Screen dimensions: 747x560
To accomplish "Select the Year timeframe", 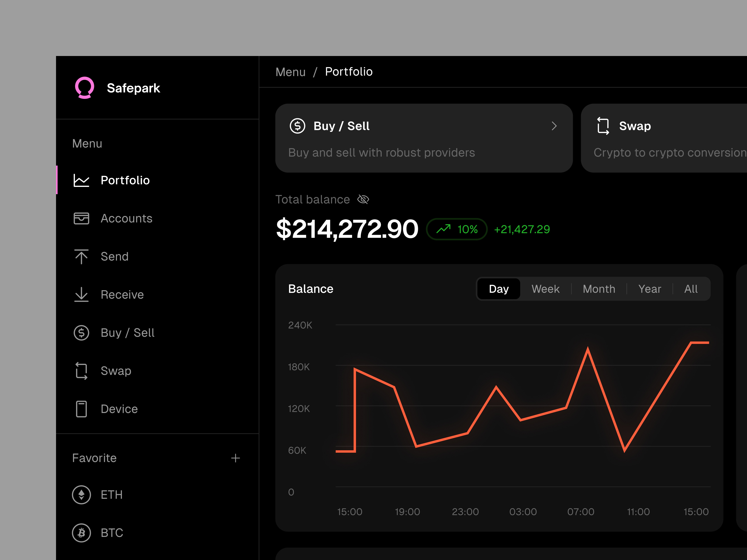I will click(x=649, y=289).
